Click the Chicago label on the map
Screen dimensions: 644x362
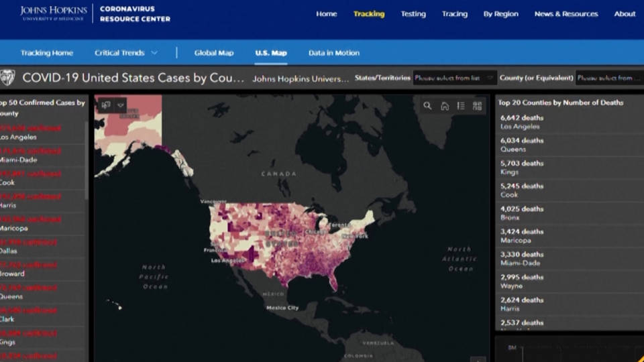315,233
